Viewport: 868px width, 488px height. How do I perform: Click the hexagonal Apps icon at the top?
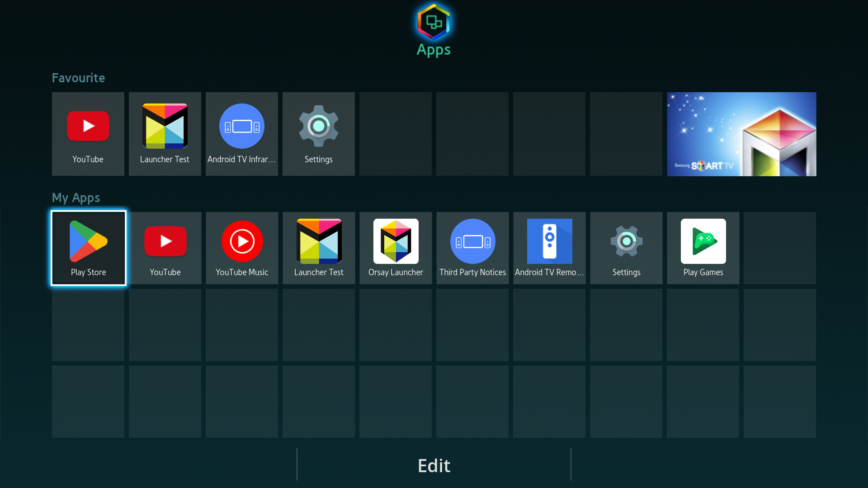(x=434, y=22)
